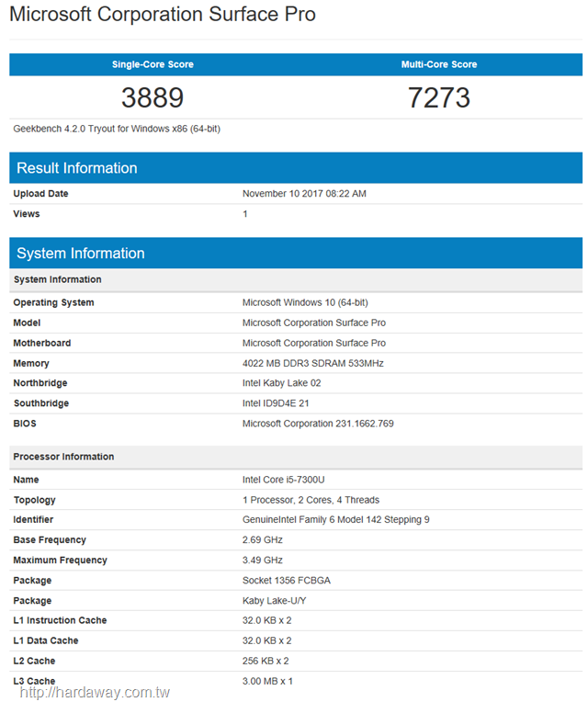Select the value Intel ID9D4E 21

coord(276,403)
